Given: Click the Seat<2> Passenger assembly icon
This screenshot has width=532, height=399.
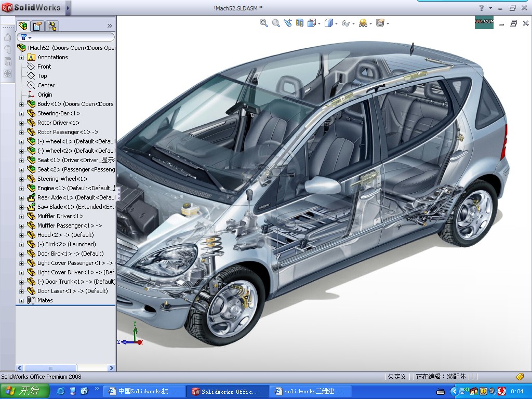Looking at the screenshot, I should [x=31, y=169].
